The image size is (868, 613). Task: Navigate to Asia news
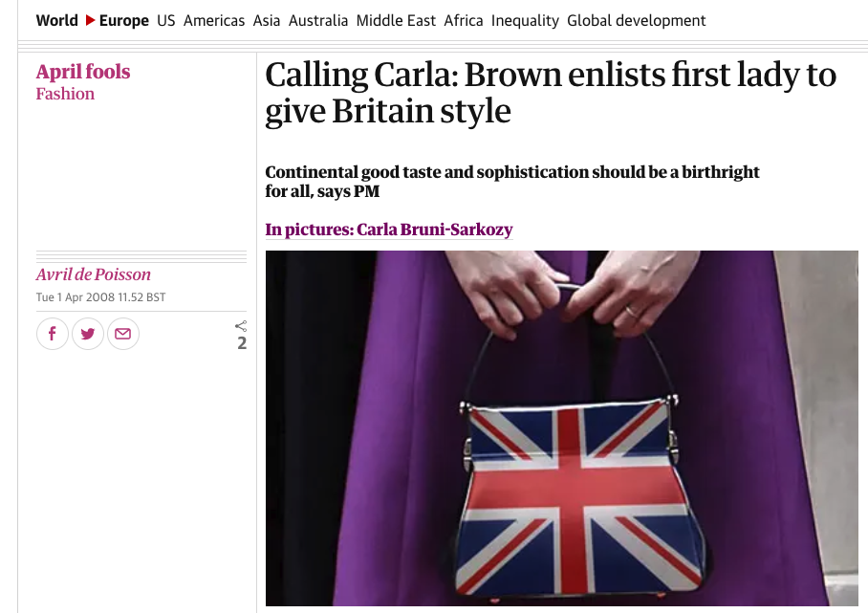tap(267, 20)
